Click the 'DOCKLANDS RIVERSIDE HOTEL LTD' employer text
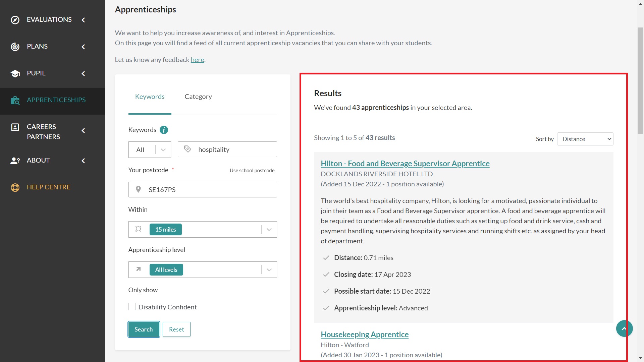The image size is (644, 362). tap(377, 174)
